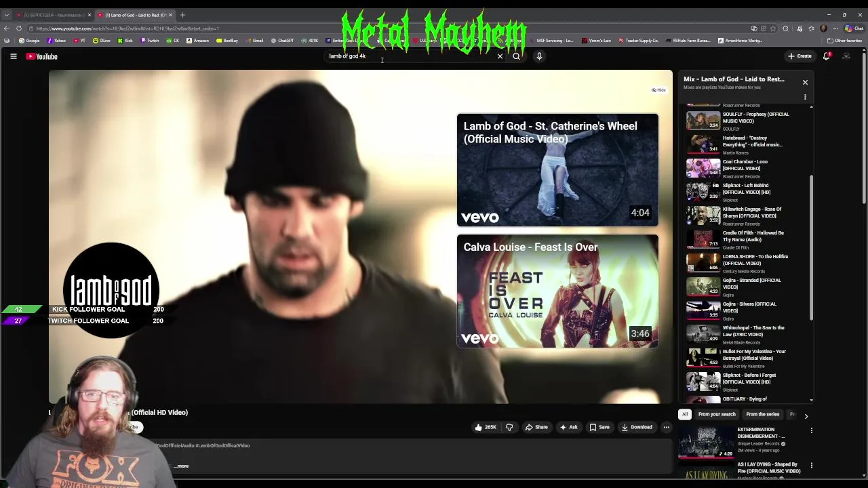Open the Other favorites folder

844,41
